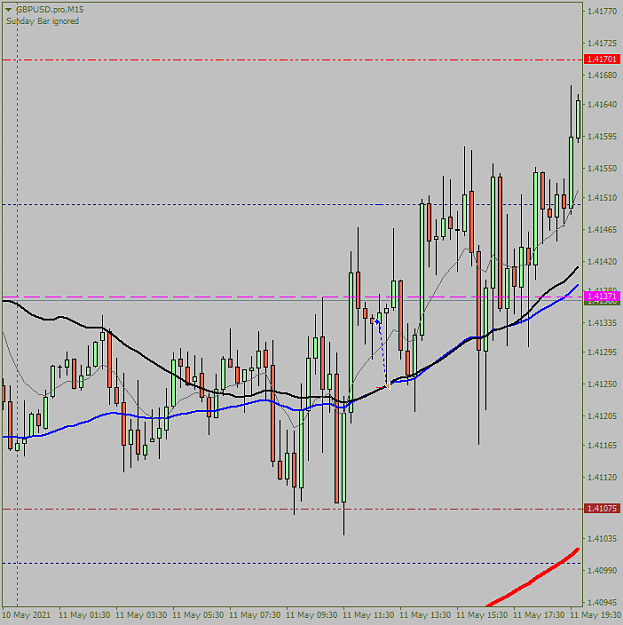Click the 1.41725 price axis label
Screen dimensions: 623x625
[x=602, y=43]
